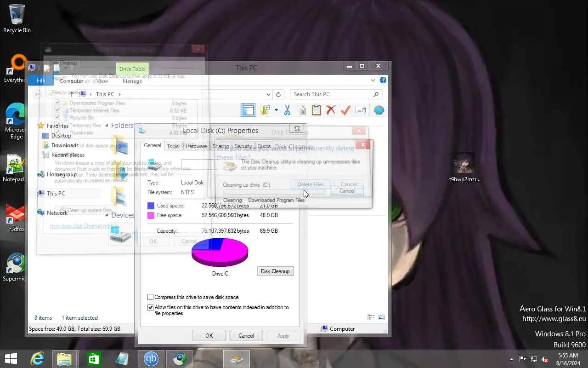
Task: Switch to large icons view in status bar
Action: [381, 317]
